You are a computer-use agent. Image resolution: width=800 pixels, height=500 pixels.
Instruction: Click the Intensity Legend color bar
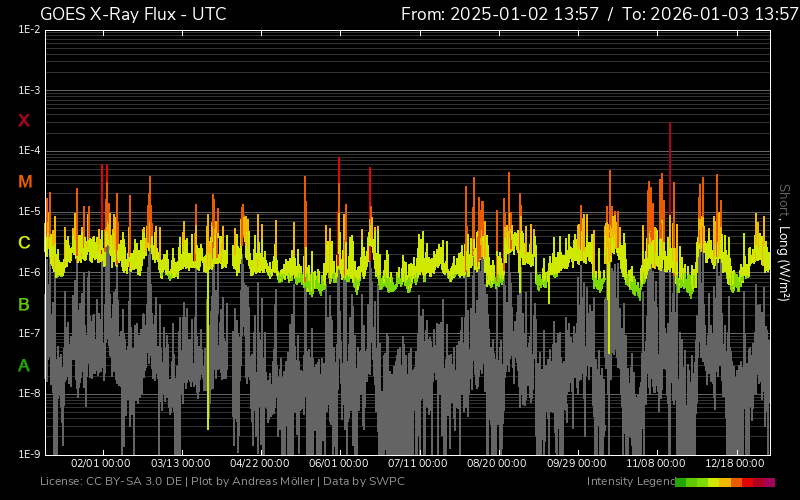724,482
